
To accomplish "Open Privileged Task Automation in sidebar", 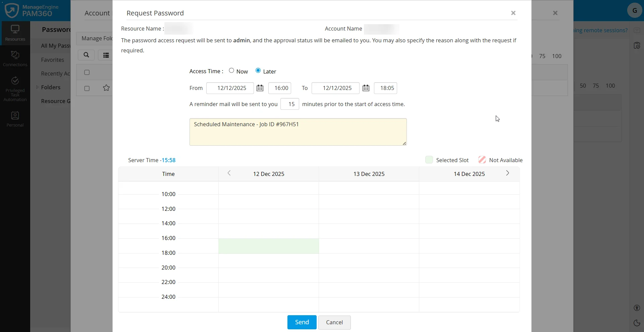I will tap(15, 89).
